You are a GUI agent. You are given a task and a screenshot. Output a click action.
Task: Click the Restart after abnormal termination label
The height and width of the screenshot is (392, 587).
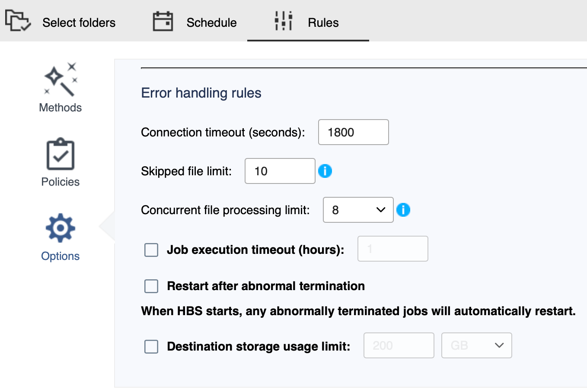pyautogui.click(x=266, y=286)
